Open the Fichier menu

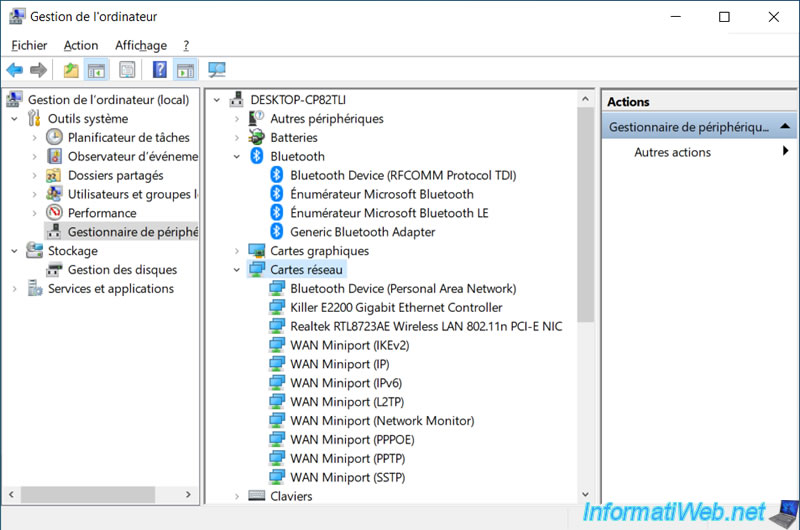pos(29,45)
